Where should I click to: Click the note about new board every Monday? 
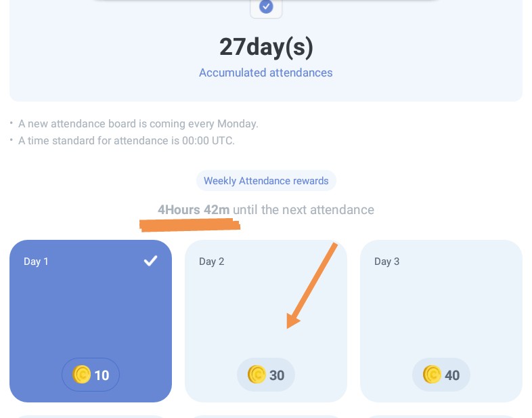[x=138, y=124]
